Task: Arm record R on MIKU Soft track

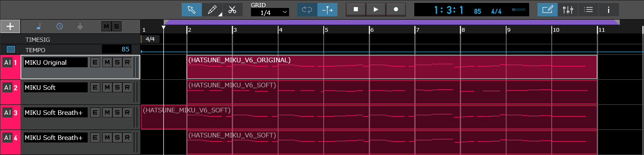Action: tap(127, 88)
